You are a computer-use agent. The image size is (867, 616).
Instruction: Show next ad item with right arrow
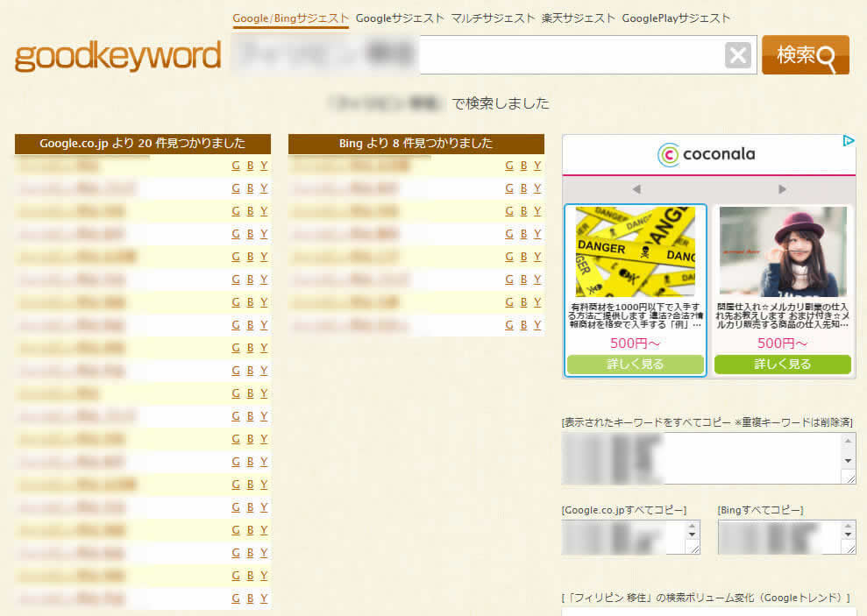tap(782, 189)
